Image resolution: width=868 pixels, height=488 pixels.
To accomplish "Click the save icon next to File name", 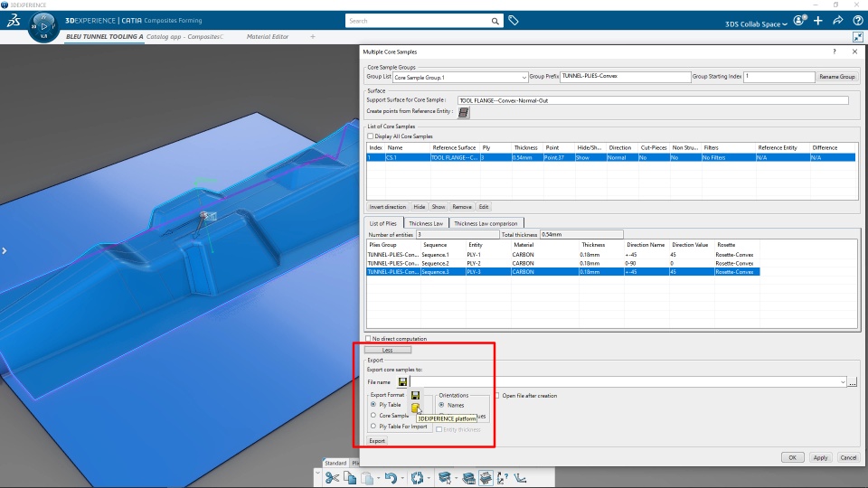I will point(402,381).
